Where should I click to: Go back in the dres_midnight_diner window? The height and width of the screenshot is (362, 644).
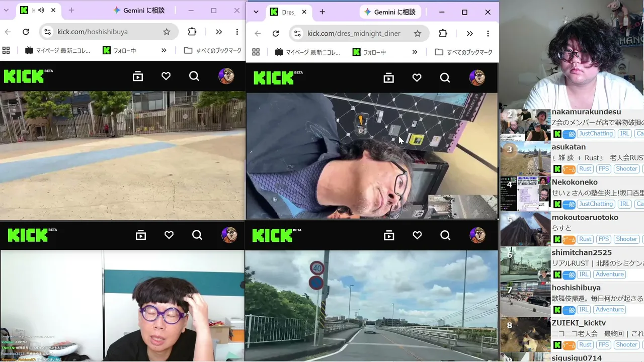click(258, 34)
